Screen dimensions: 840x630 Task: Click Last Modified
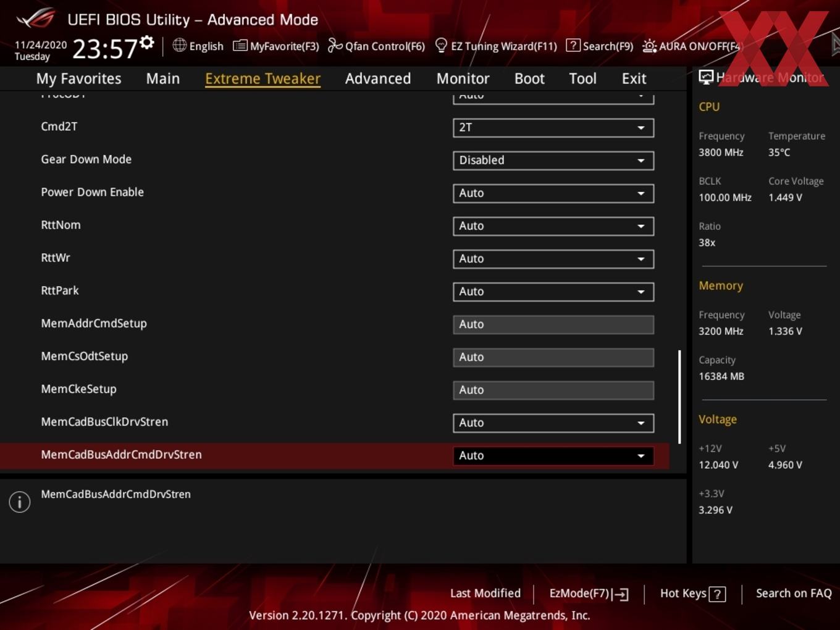(x=485, y=594)
